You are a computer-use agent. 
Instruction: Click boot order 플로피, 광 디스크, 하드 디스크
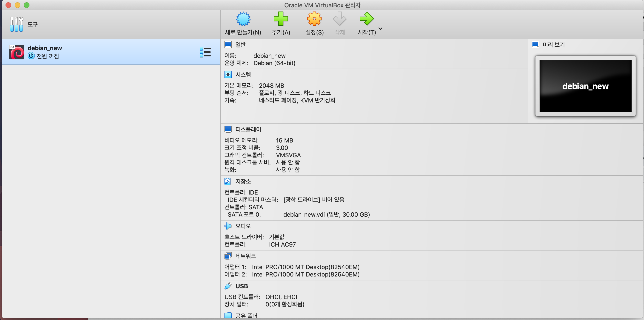point(295,93)
